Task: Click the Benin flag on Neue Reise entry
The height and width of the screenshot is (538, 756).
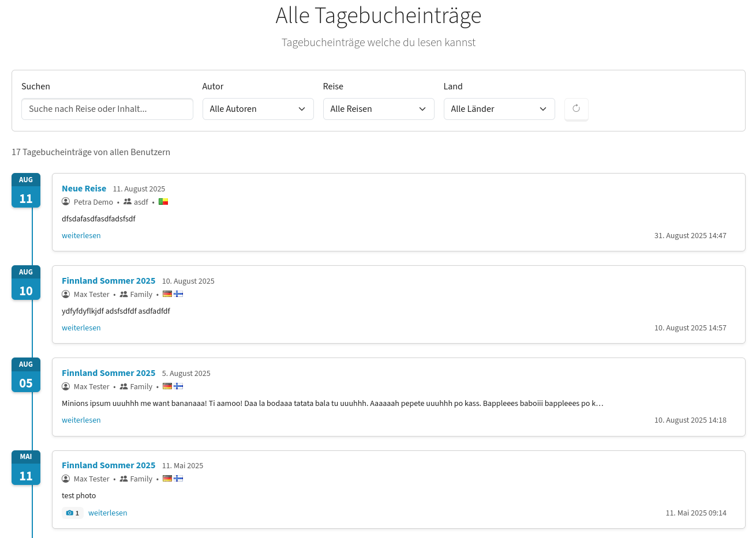Action: click(x=163, y=202)
